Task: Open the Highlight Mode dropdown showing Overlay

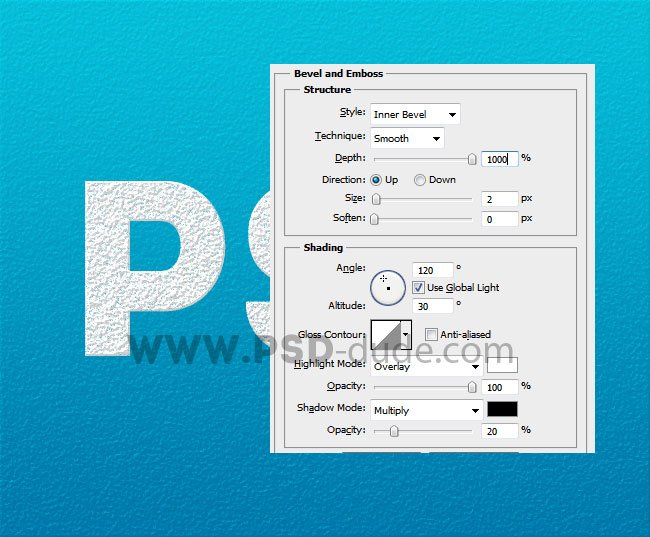Action: click(x=427, y=366)
